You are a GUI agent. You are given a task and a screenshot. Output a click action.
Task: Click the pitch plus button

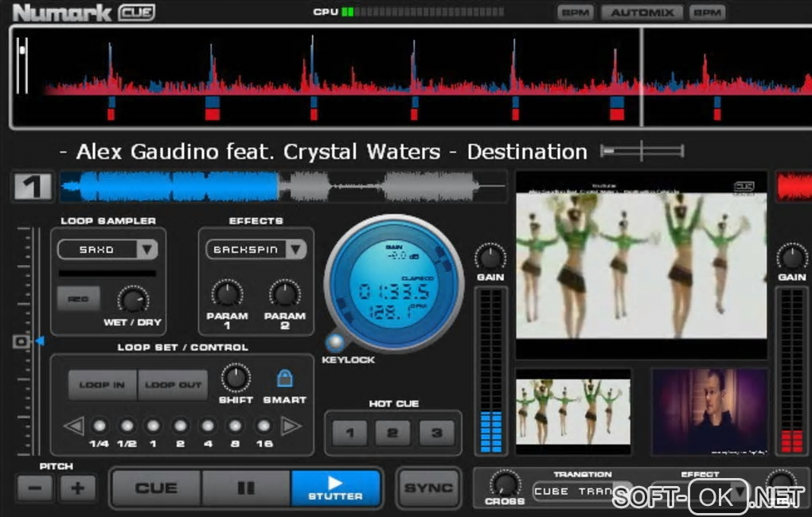point(78,488)
